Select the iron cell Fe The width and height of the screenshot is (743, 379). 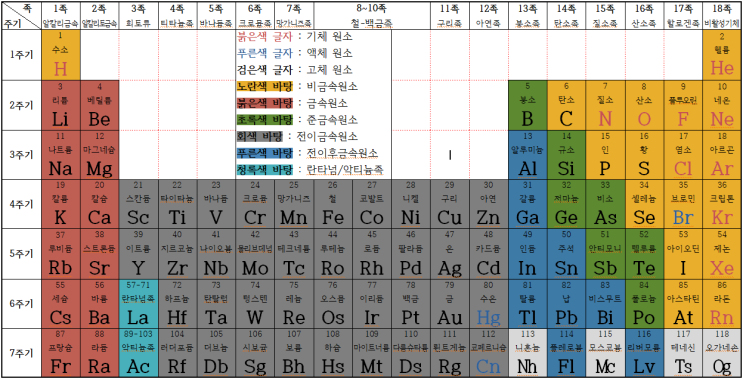[x=333, y=204]
